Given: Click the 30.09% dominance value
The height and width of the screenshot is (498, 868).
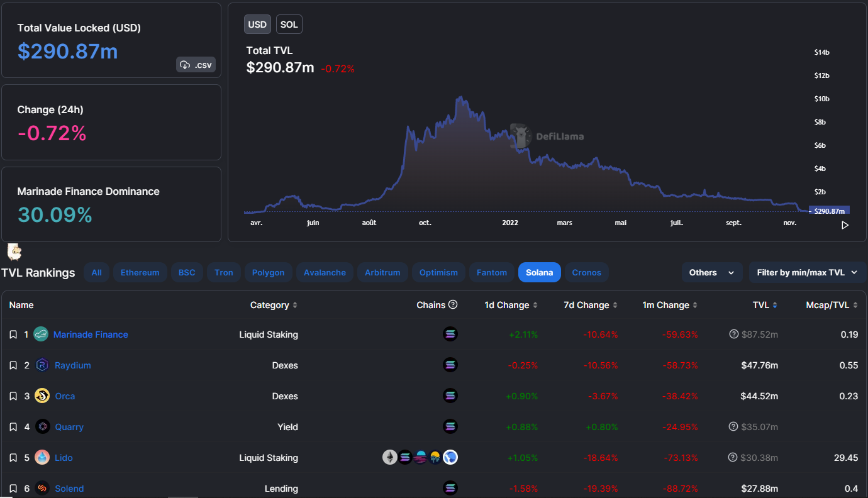Looking at the screenshot, I should [x=55, y=215].
